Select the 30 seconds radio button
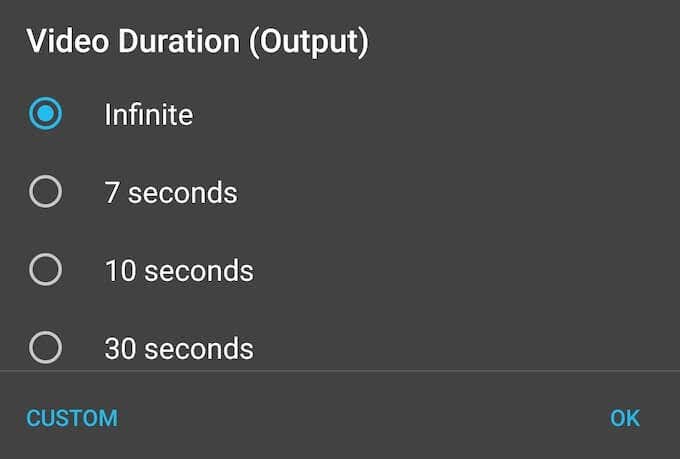This screenshot has width=680, height=459. (x=46, y=348)
